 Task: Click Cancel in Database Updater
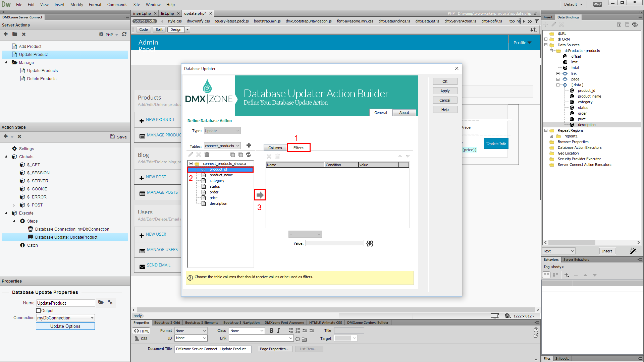(x=445, y=100)
